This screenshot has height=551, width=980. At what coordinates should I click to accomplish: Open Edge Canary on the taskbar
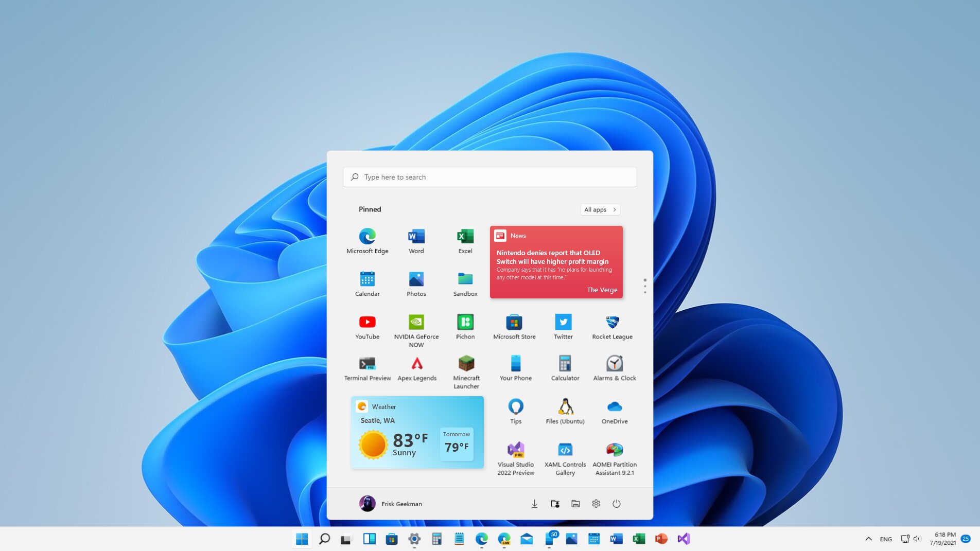(x=504, y=539)
